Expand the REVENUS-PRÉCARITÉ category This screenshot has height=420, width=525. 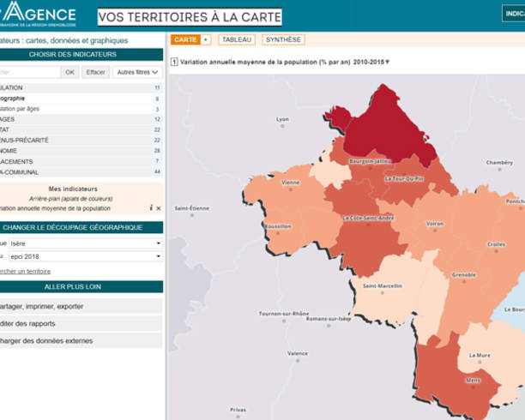click(81, 141)
